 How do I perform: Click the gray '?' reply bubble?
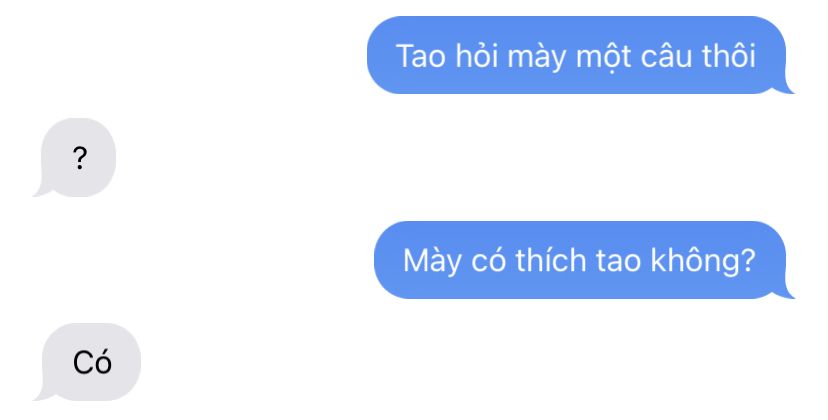(x=78, y=157)
